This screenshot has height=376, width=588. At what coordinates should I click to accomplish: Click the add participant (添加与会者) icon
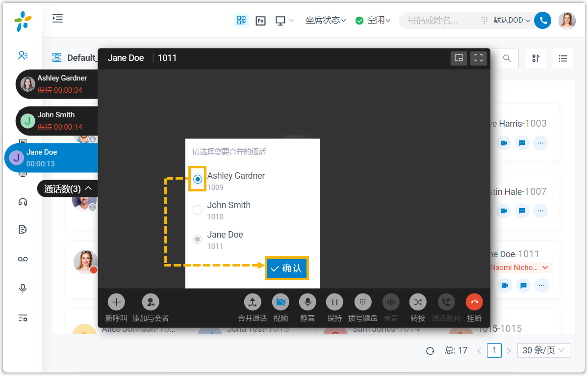(151, 302)
